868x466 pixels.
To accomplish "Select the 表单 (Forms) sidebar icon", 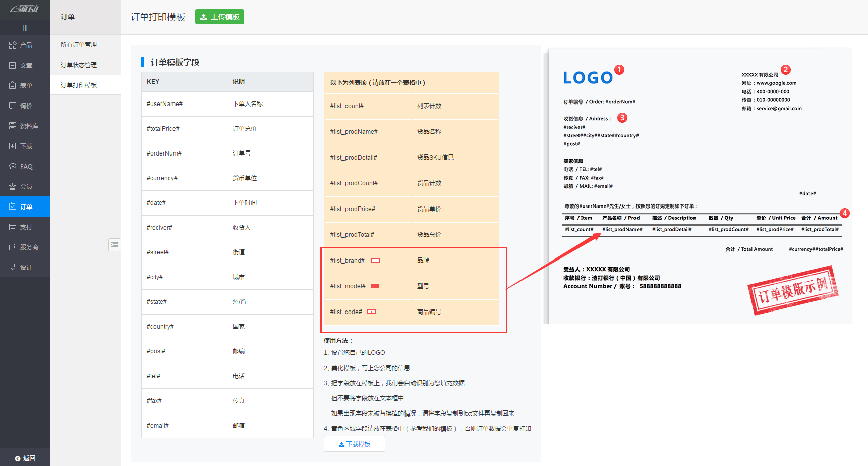I will pos(13,86).
